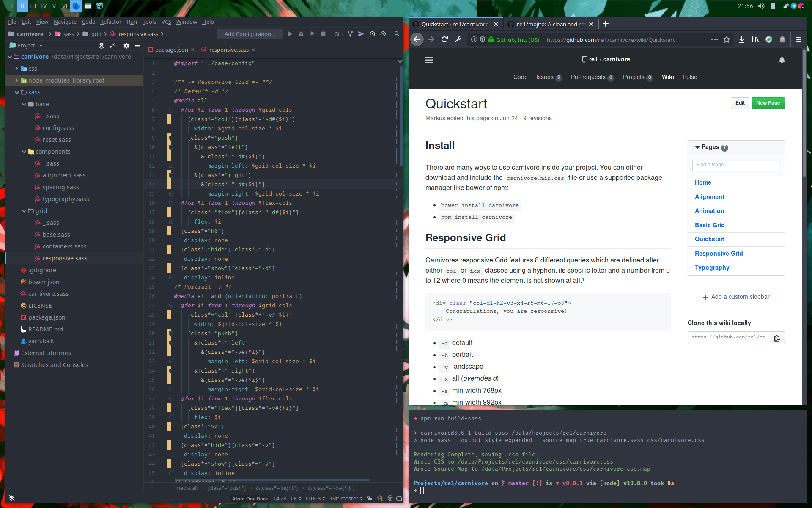812x508 pixels.
Task: Bookmark this page with the star icon
Action: pyautogui.click(x=727, y=40)
